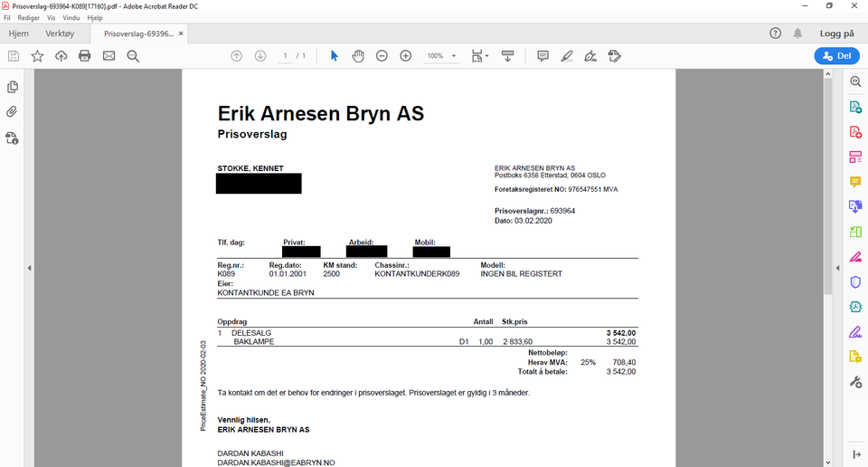Click the Prisoverslagnr. 693964 text

[x=534, y=211]
